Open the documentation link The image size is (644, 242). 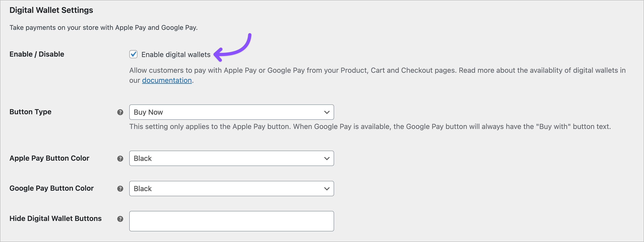[167, 80]
